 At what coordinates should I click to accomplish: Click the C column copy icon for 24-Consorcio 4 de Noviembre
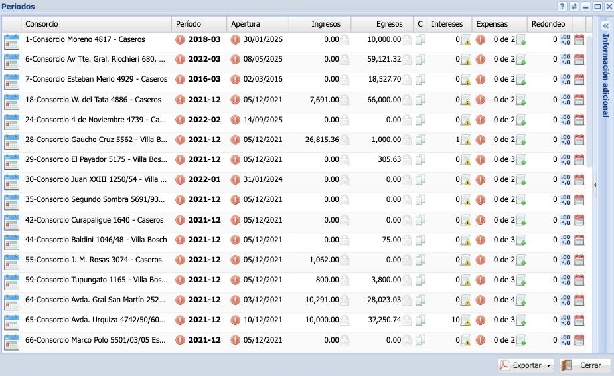click(x=421, y=119)
